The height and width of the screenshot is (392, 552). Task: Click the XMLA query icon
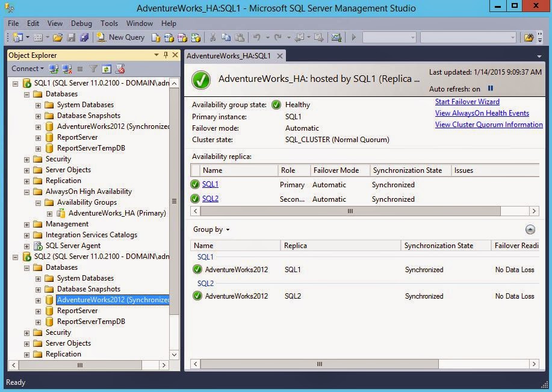196,37
